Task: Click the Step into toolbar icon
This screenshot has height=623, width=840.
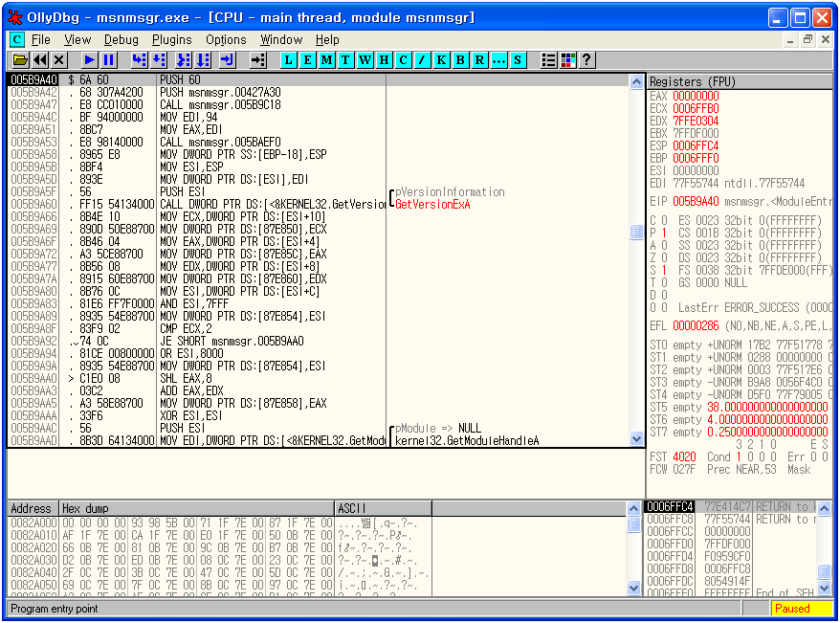Action: pyautogui.click(x=140, y=60)
